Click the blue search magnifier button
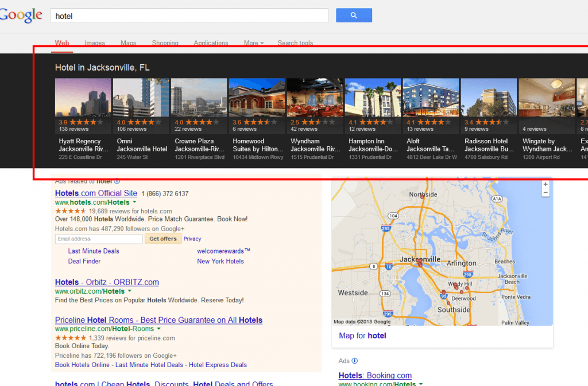This screenshot has width=588, height=386. point(354,15)
